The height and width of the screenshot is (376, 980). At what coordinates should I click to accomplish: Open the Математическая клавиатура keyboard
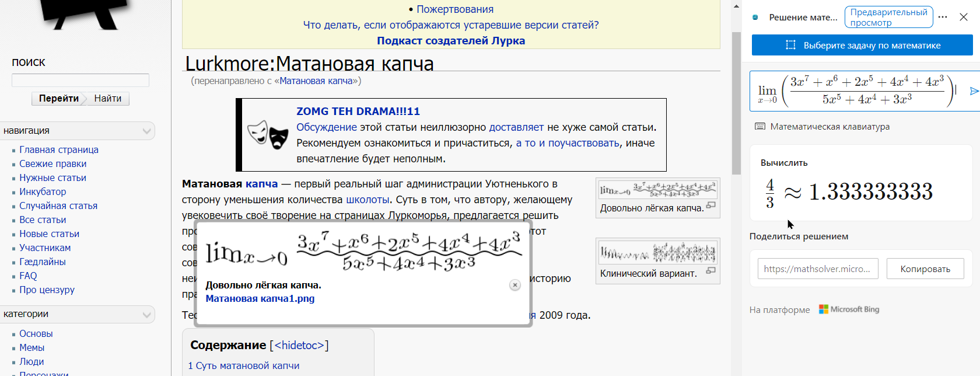[x=822, y=127]
